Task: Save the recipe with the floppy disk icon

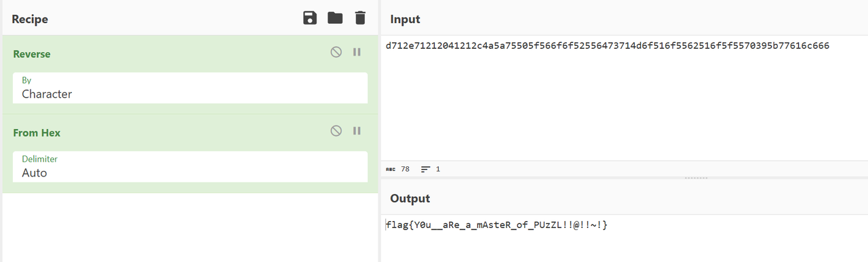Action: pos(310,18)
